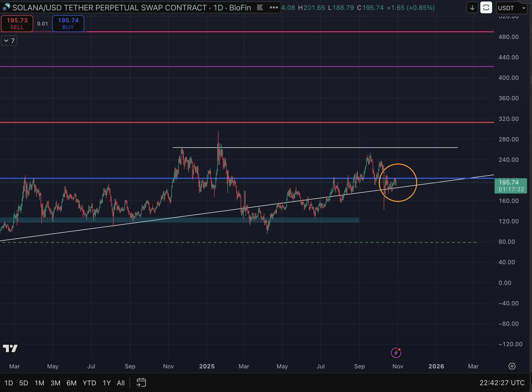Click the SELL 195.73 button
532x392 pixels.
click(17, 23)
